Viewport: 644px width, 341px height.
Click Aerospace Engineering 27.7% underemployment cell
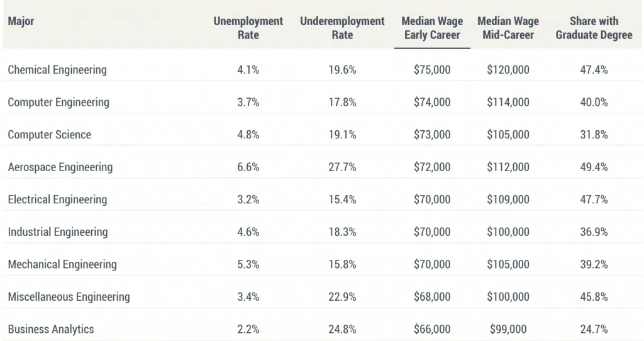(342, 167)
